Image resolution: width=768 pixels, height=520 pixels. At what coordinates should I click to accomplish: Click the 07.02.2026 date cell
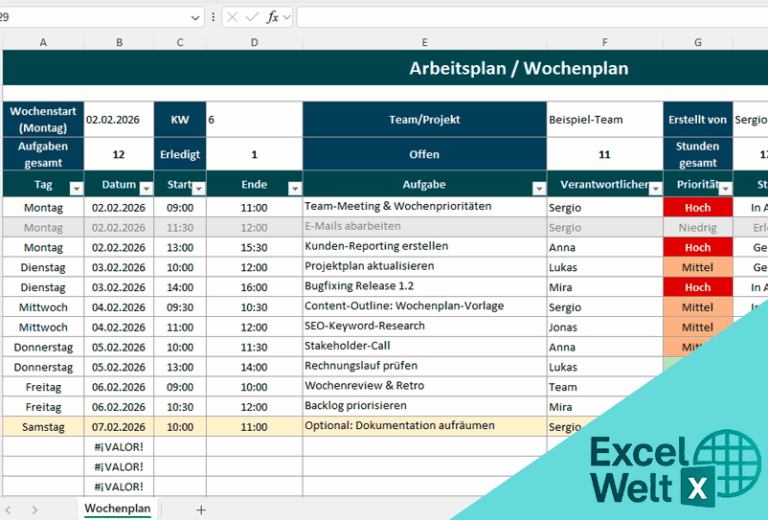119,426
